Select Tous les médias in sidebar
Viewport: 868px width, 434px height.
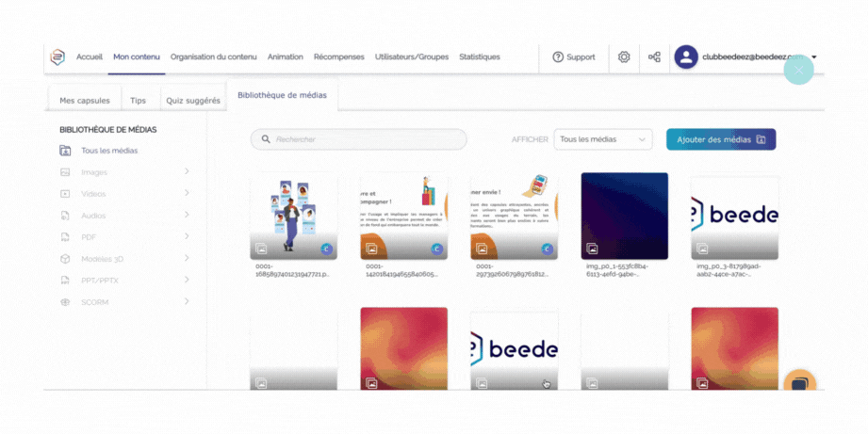(108, 151)
